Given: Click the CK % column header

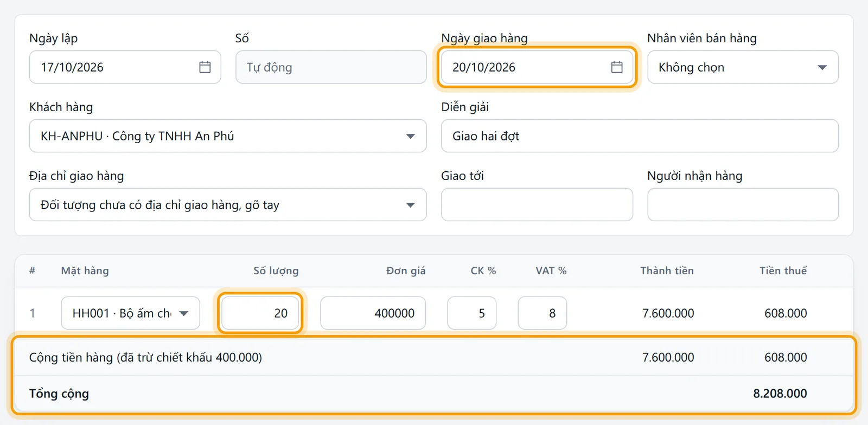Looking at the screenshot, I should tap(483, 271).
